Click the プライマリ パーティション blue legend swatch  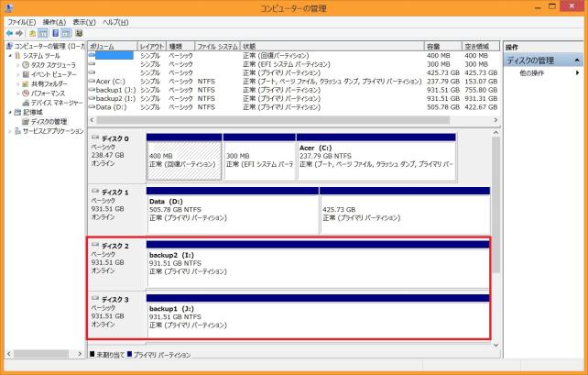[x=129, y=354]
